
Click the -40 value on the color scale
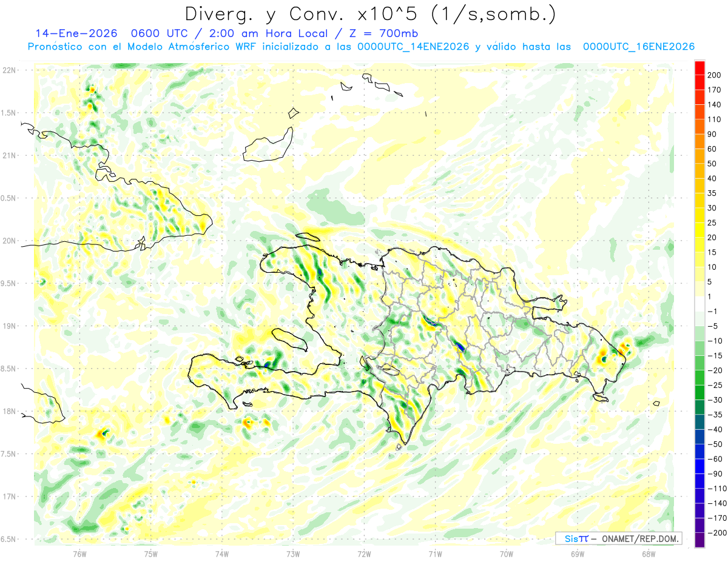tap(716, 430)
